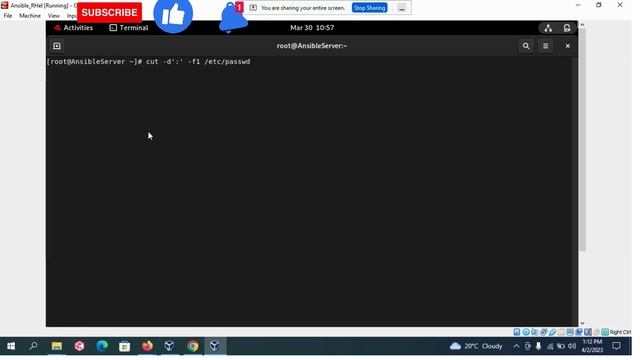Screen dimensions: 640x360
Task: Click the Stop Sharing button
Action: click(369, 8)
